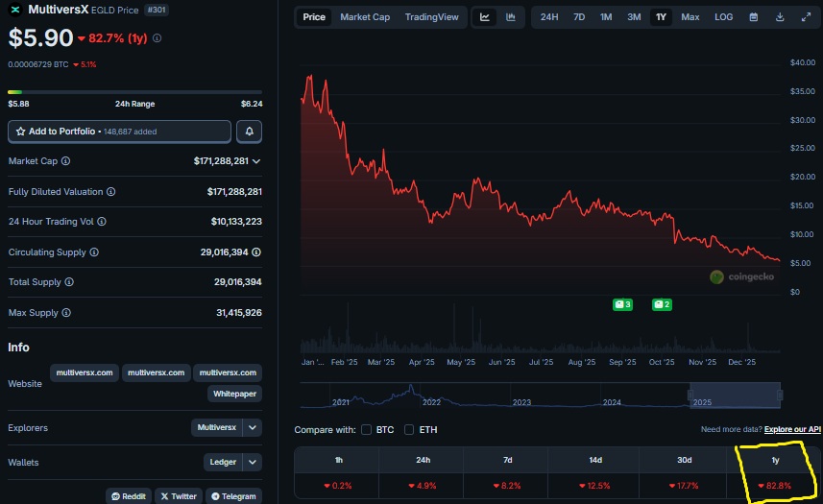Open the Multiversx explorer button
Screen dimensions: 823x504
point(216,427)
